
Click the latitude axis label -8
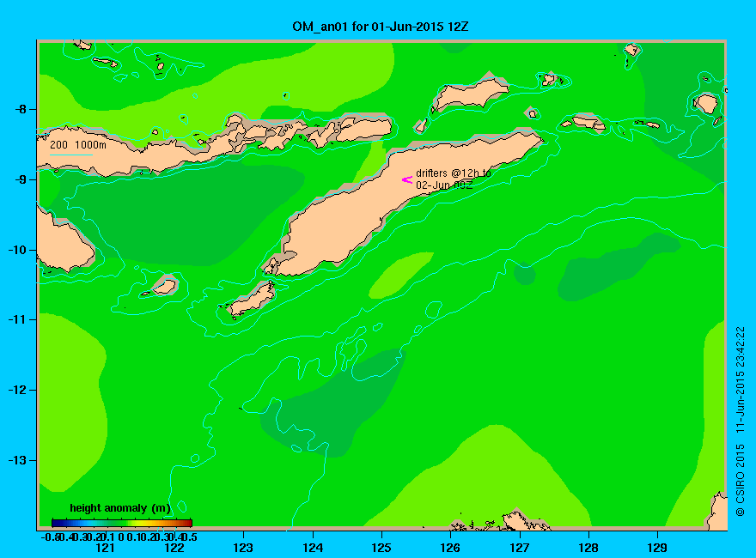tap(21, 109)
